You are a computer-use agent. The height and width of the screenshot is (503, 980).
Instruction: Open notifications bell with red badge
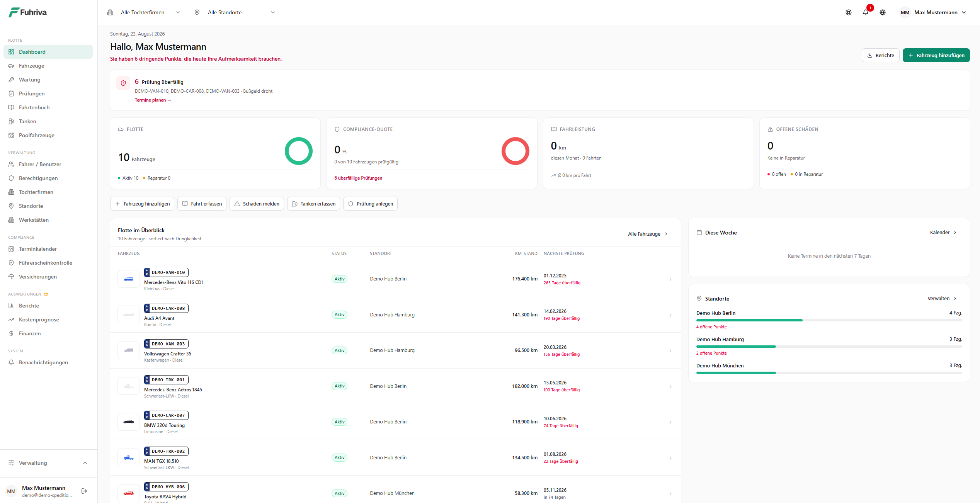[x=866, y=12]
